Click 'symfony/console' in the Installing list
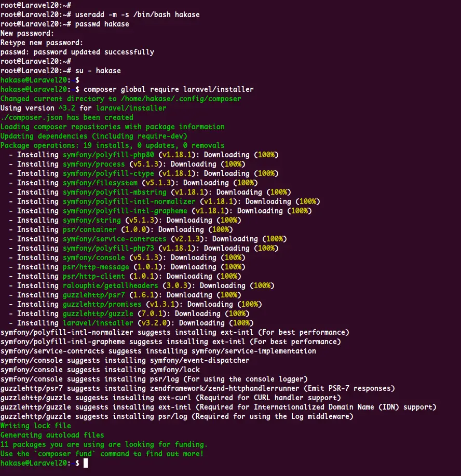The width and height of the screenshot is (461, 476). click(x=94, y=258)
